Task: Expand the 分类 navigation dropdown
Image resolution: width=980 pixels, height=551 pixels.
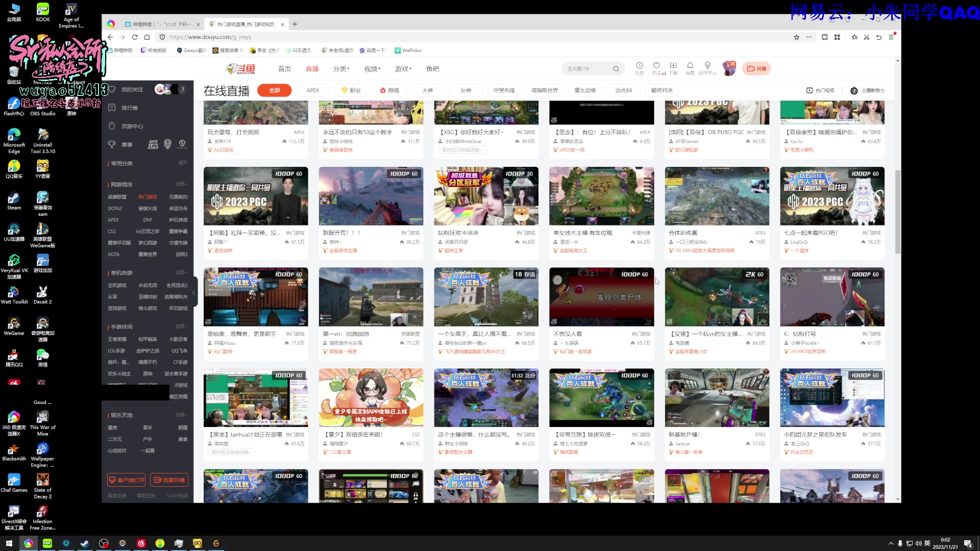Action: click(341, 69)
